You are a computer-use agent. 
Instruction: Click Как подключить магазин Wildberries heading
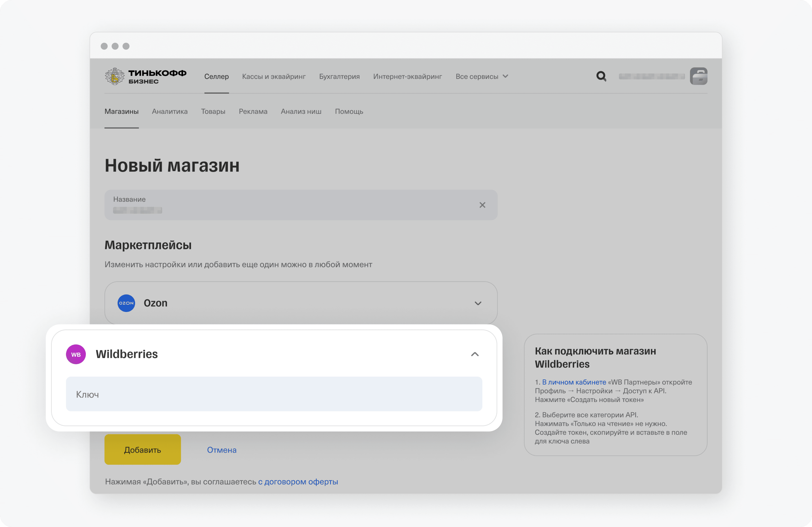pos(595,357)
